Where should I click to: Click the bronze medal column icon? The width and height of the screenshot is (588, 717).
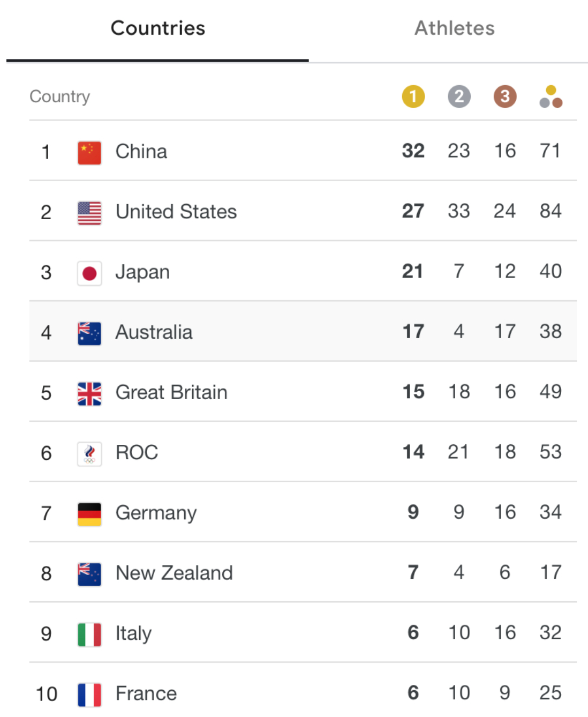click(x=504, y=96)
